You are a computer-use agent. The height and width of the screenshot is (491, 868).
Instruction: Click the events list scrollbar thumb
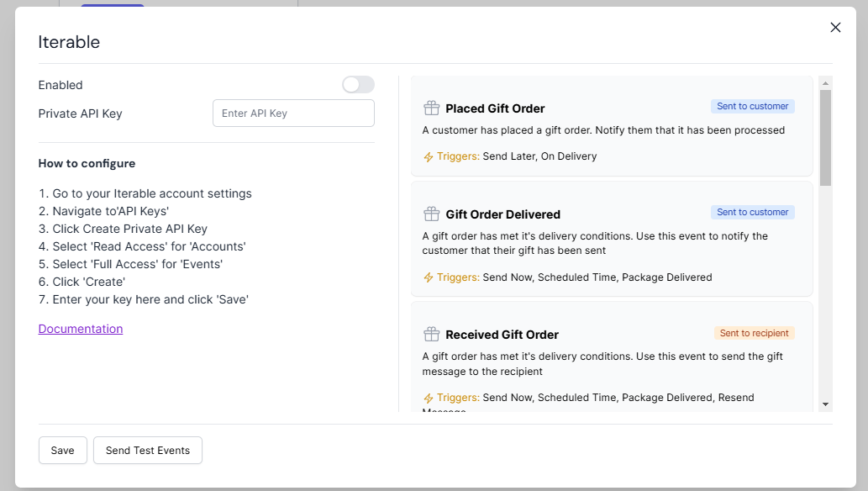(825, 137)
